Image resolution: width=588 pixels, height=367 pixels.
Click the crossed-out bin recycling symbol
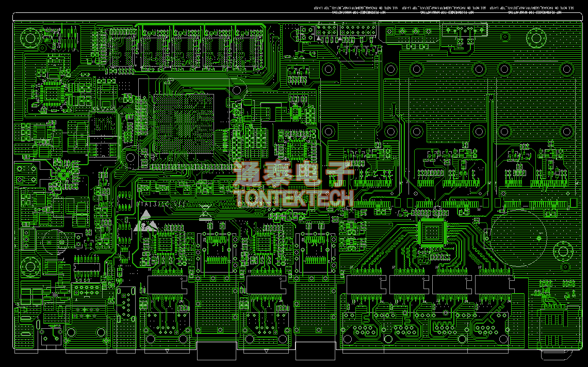tap(205, 212)
